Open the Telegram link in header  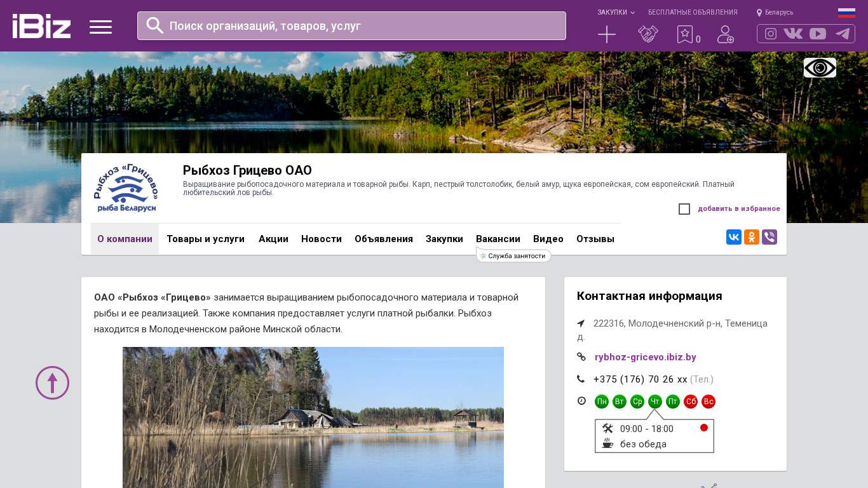coord(843,34)
